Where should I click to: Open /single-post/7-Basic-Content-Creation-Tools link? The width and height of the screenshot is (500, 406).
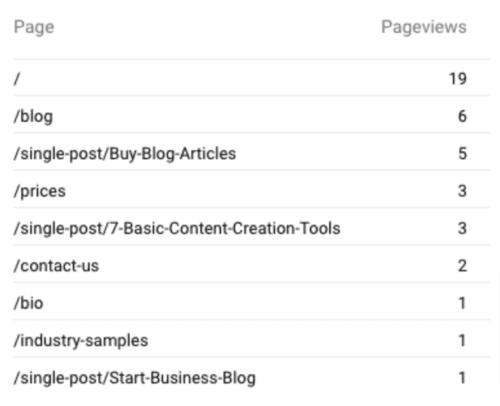tap(177, 229)
